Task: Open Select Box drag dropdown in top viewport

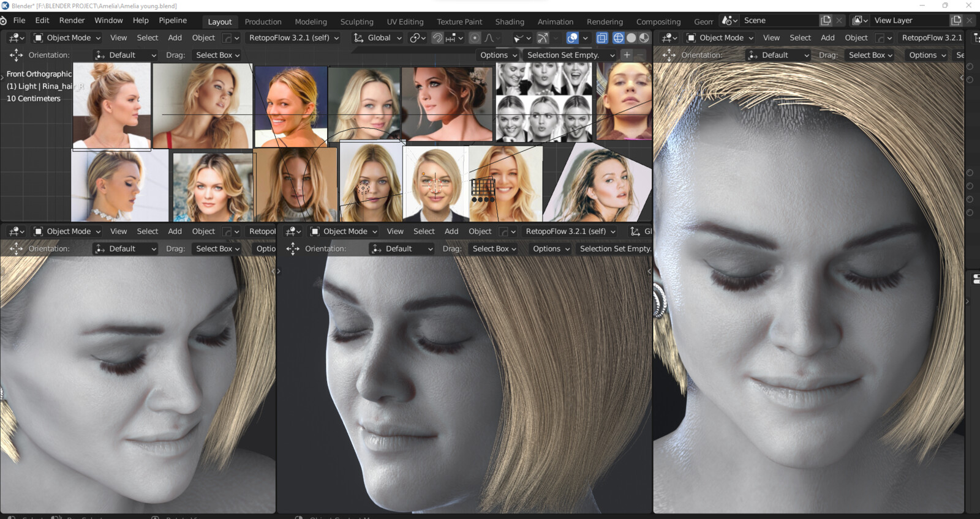Action: (x=217, y=55)
